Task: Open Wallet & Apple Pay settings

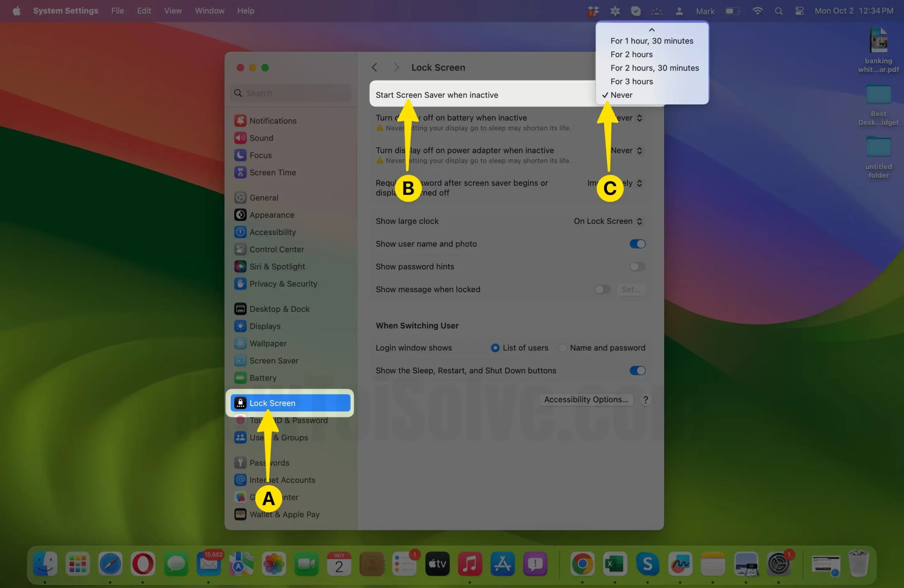Action: 284,514
